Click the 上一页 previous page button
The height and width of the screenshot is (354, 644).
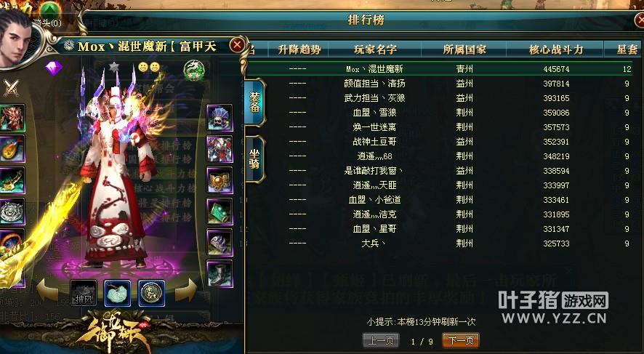tap(381, 340)
